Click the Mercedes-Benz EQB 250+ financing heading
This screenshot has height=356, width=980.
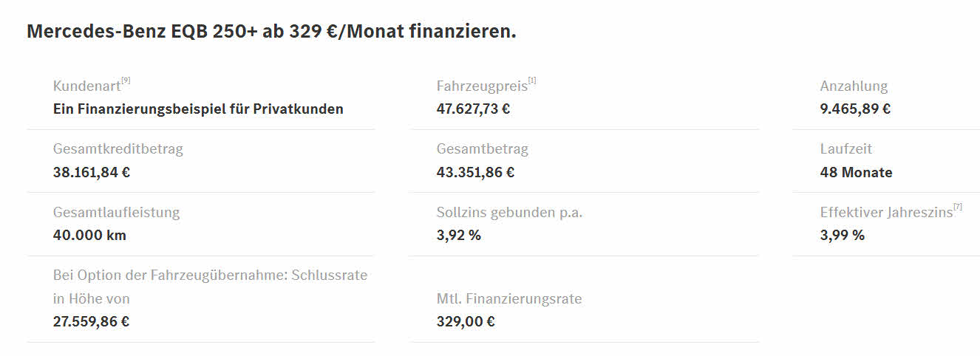click(271, 32)
